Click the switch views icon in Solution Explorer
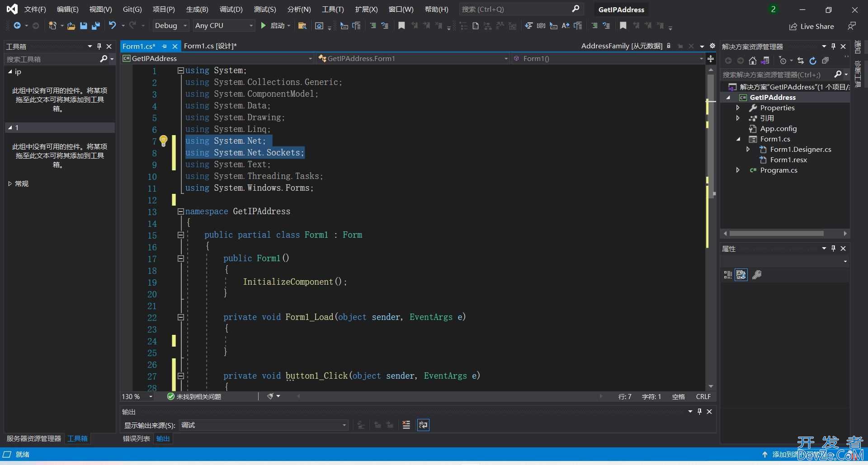The image size is (868, 465). [x=765, y=61]
